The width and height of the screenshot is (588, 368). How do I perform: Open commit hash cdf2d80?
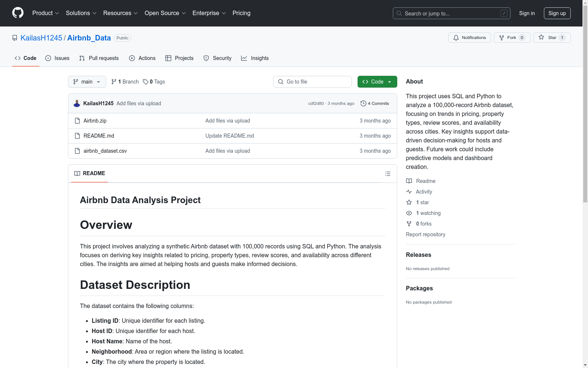click(x=316, y=103)
